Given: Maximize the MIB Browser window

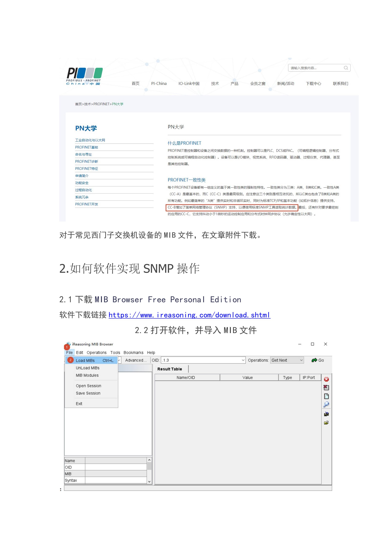Looking at the screenshot, I should 312,344.
